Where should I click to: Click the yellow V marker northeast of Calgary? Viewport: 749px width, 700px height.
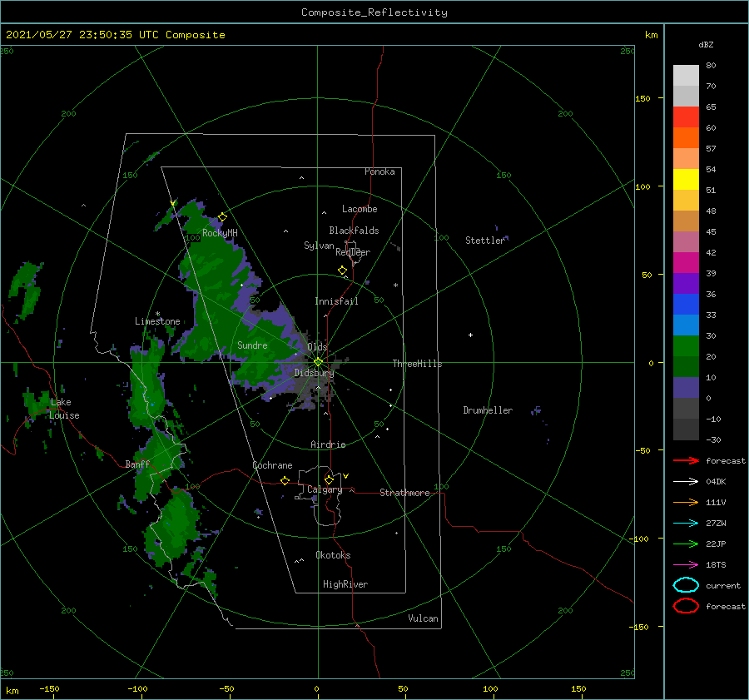pos(345,476)
